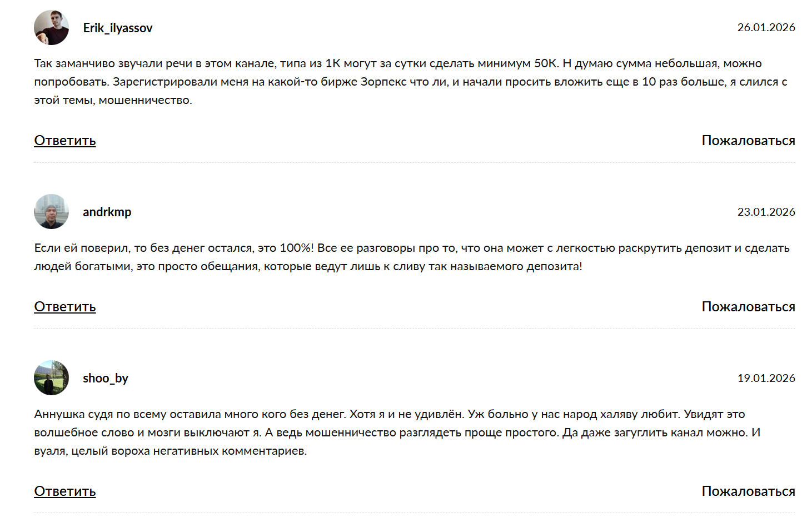The width and height of the screenshot is (812, 527).
Task: Click andrkmp's comment text starting 'Если ей поверил'
Action: 412,257
